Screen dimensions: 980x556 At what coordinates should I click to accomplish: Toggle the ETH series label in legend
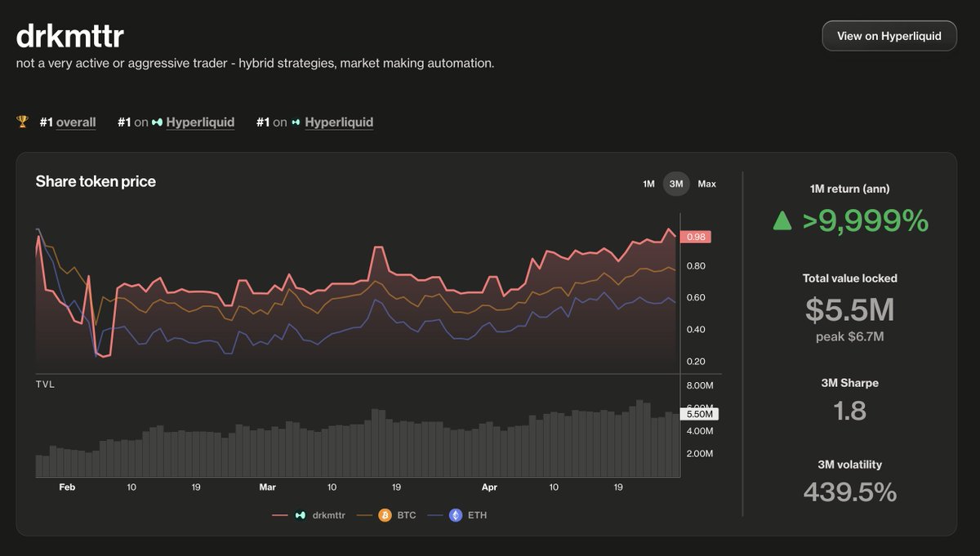(x=477, y=515)
